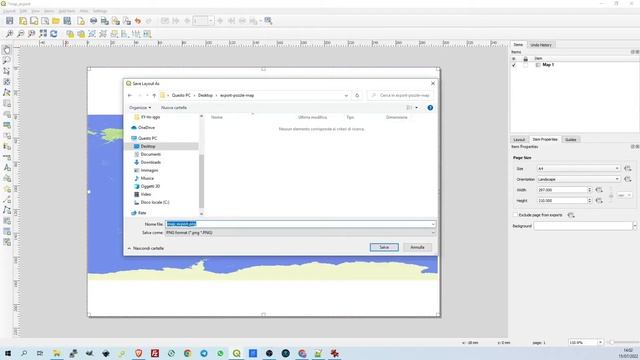Open the Add Item menu
This screenshot has height=360, width=640.
point(67,11)
